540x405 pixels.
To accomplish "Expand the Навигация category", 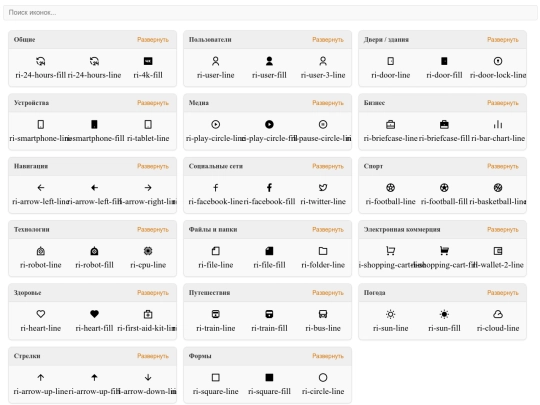I will (153, 166).
